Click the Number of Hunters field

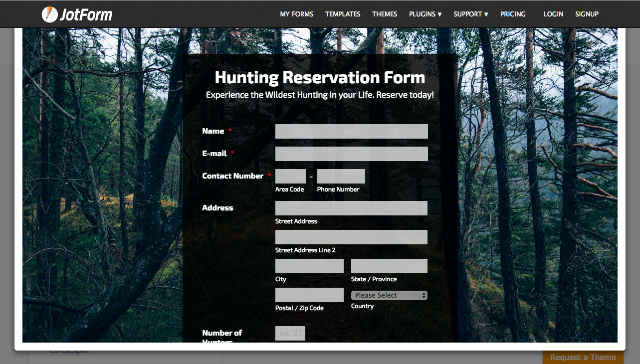[290, 333]
